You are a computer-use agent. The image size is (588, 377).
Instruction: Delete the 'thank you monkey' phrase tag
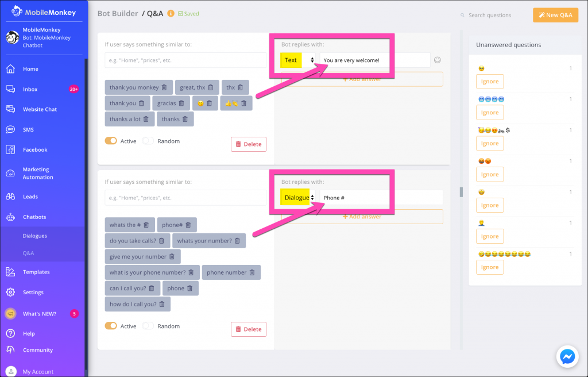point(164,87)
